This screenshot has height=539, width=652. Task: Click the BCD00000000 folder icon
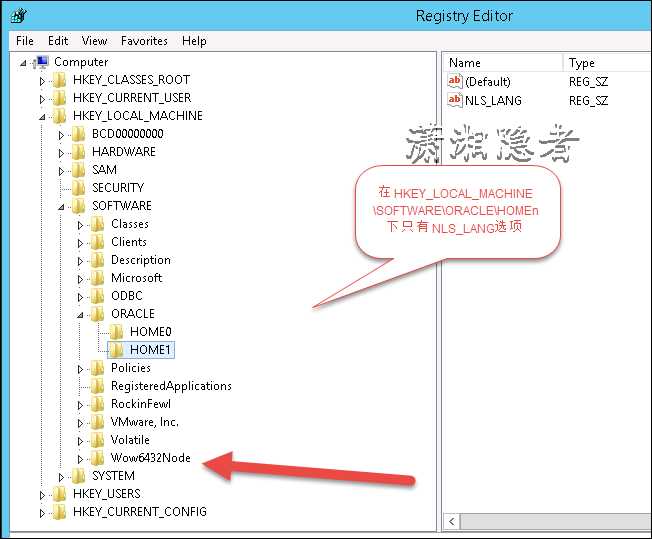(79, 134)
